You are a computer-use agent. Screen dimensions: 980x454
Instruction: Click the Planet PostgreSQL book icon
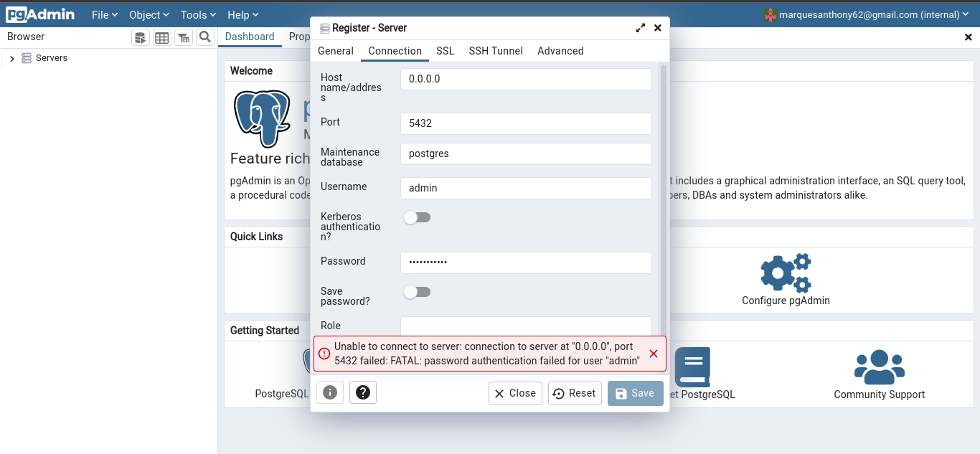(x=692, y=366)
